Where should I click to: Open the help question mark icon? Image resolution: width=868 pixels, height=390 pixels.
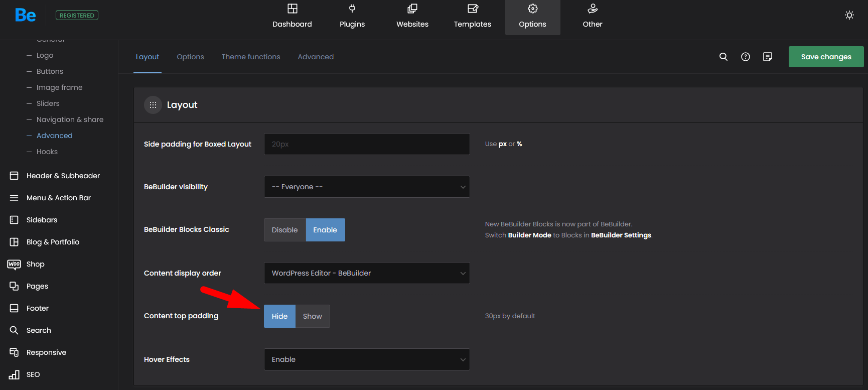click(746, 57)
